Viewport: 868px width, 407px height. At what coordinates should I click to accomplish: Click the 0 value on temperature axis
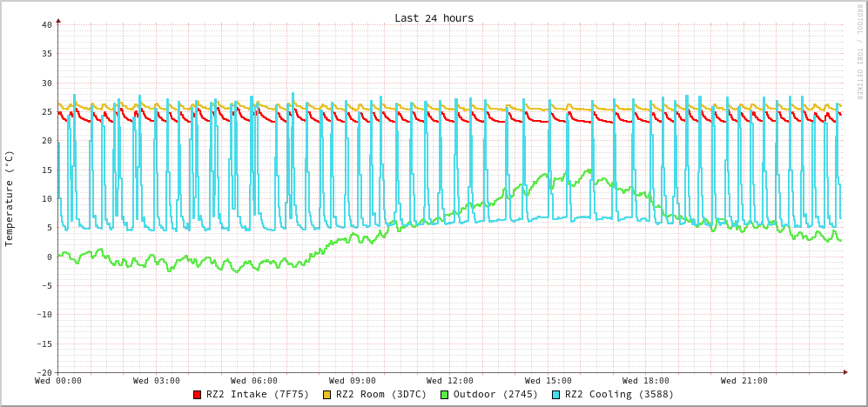pyautogui.click(x=50, y=257)
